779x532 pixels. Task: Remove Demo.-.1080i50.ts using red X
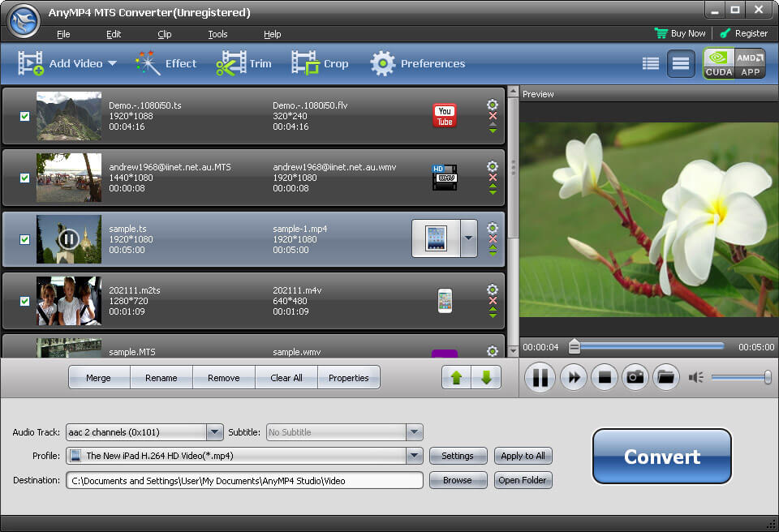(x=493, y=116)
